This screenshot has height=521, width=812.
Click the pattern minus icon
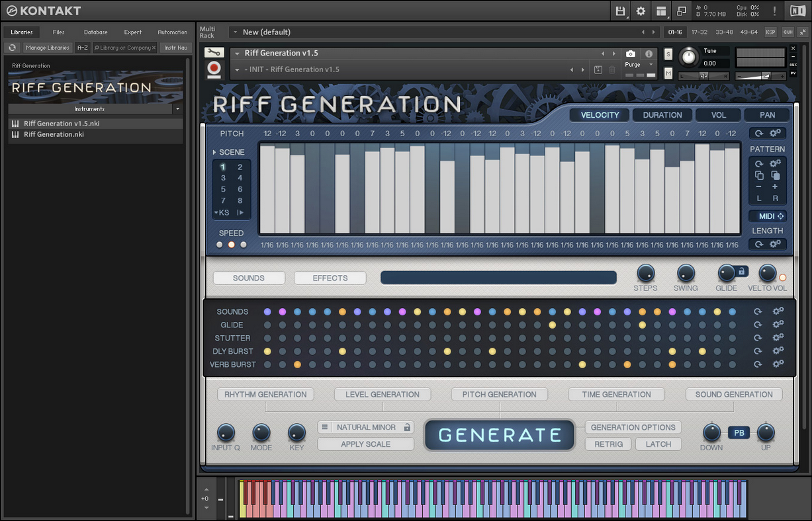tap(759, 186)
